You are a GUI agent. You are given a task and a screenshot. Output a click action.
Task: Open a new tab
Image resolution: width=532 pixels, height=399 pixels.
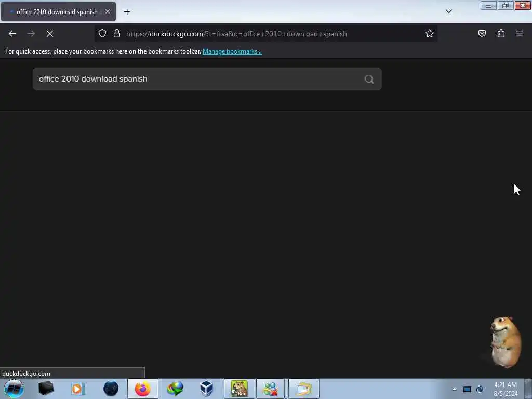127,12
